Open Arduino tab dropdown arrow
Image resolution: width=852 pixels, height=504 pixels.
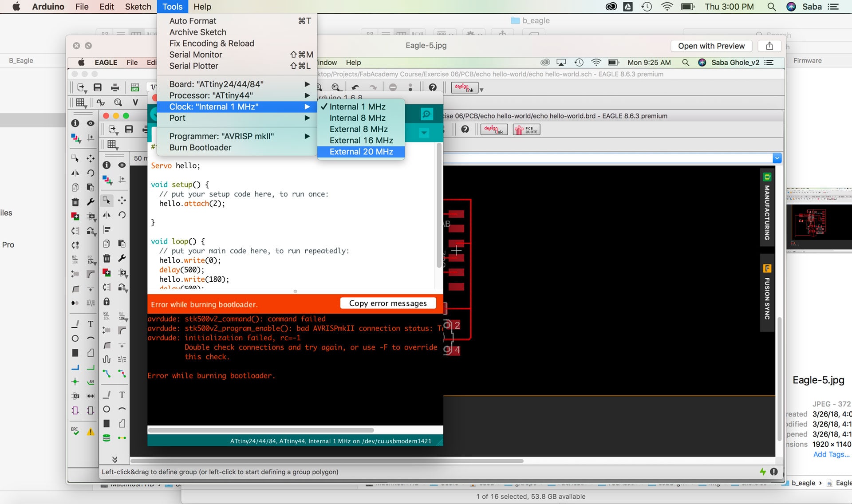(x=424, y=133)
